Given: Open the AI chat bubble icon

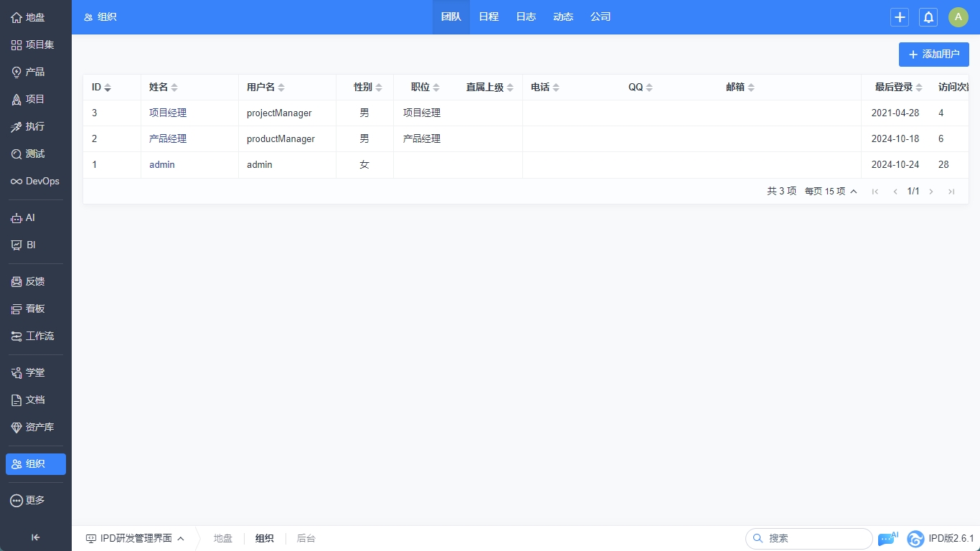Looking at the screenshot, I should pos(887,539).
